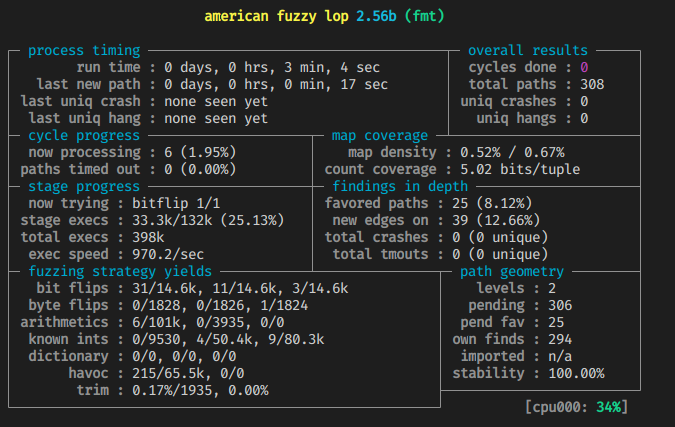The height and width of the screenshot is (427, 675).
Task: Click stage execs '33.3k/132k (25.13%)'
Action: pyautogui.click(x=208, y=220)
